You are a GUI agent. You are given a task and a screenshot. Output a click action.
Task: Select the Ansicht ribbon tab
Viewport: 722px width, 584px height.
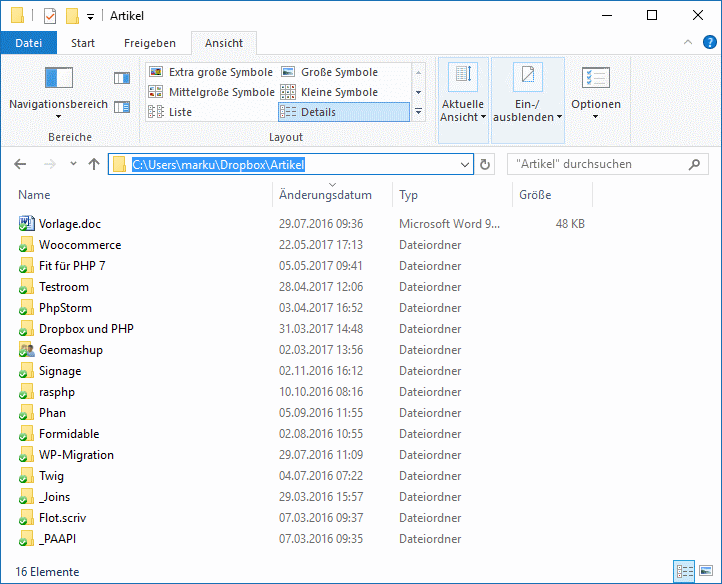[x=224, y=43]
